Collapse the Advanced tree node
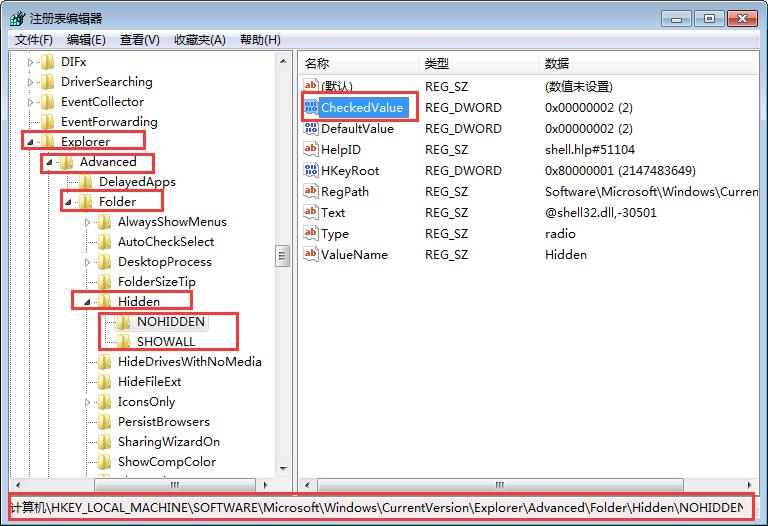Viewport: 768px width, 526px height. (x=49, y=162)
